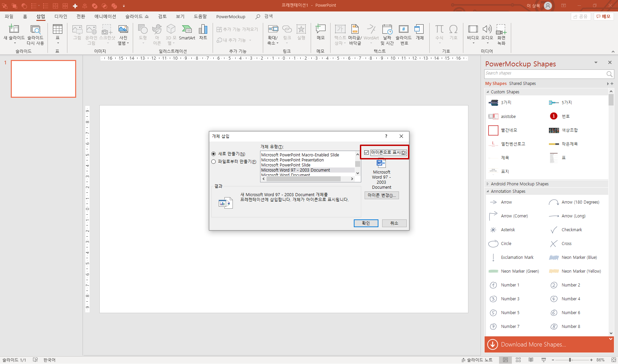Click the 머리글/바닥글 icon
This screenshot has height=364, width=618.
(x=355, y=29)
